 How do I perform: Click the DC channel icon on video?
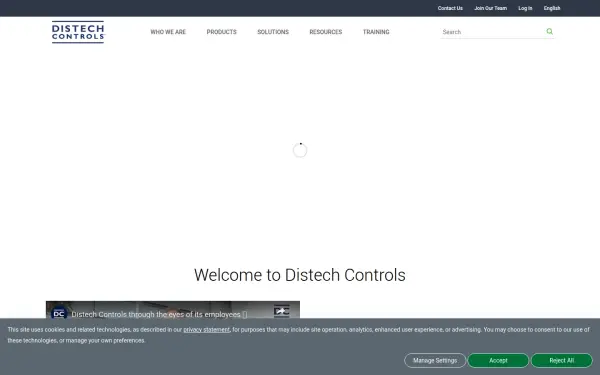59,314
